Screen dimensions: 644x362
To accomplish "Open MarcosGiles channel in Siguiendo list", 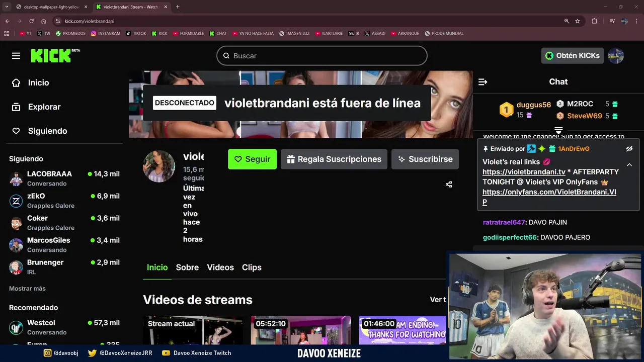I will (x=64, y=245).
